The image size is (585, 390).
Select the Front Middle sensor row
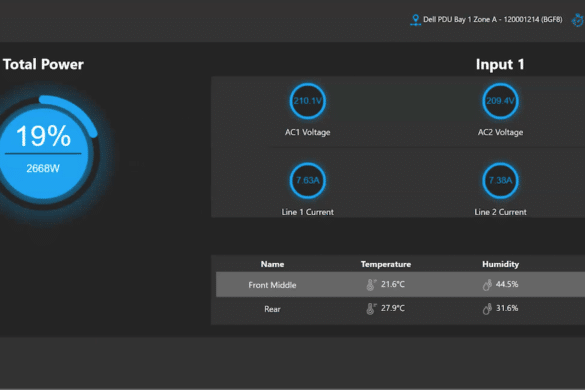tap(400, 284)
